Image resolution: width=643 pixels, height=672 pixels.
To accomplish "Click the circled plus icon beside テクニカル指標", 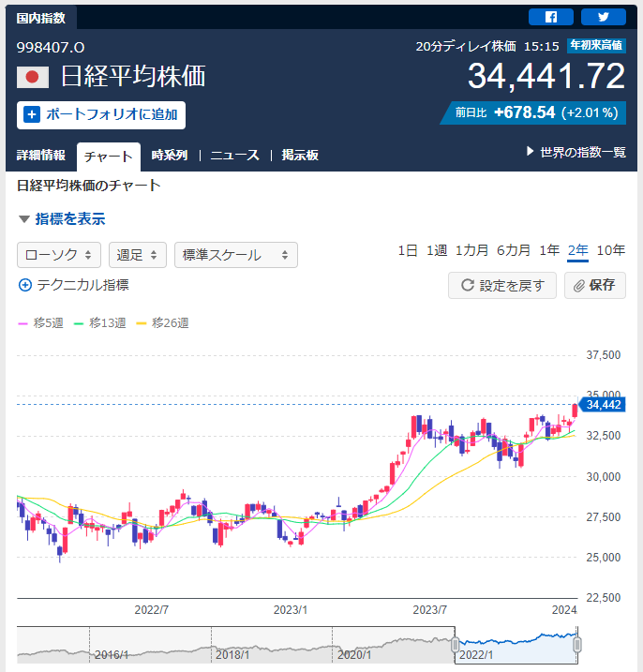I will click(25, 285).
